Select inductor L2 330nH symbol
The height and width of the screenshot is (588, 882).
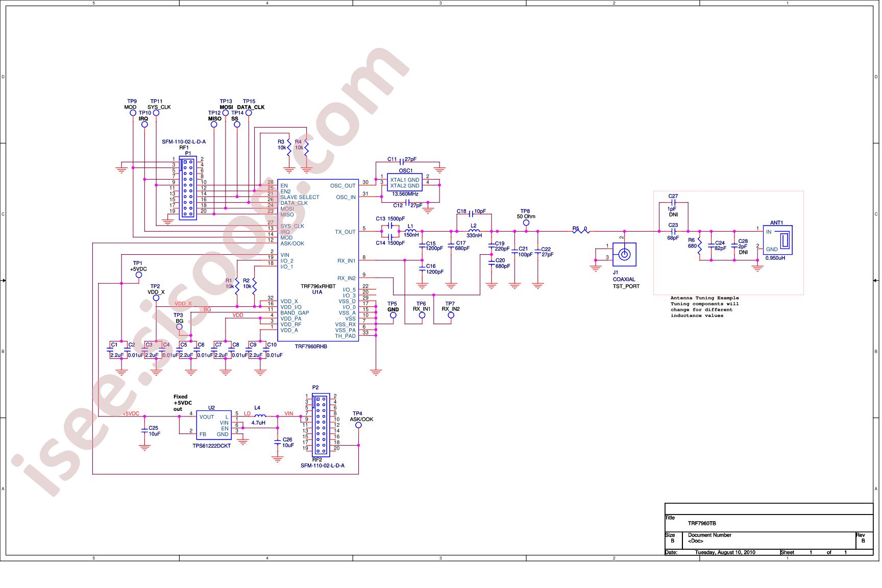473,232
